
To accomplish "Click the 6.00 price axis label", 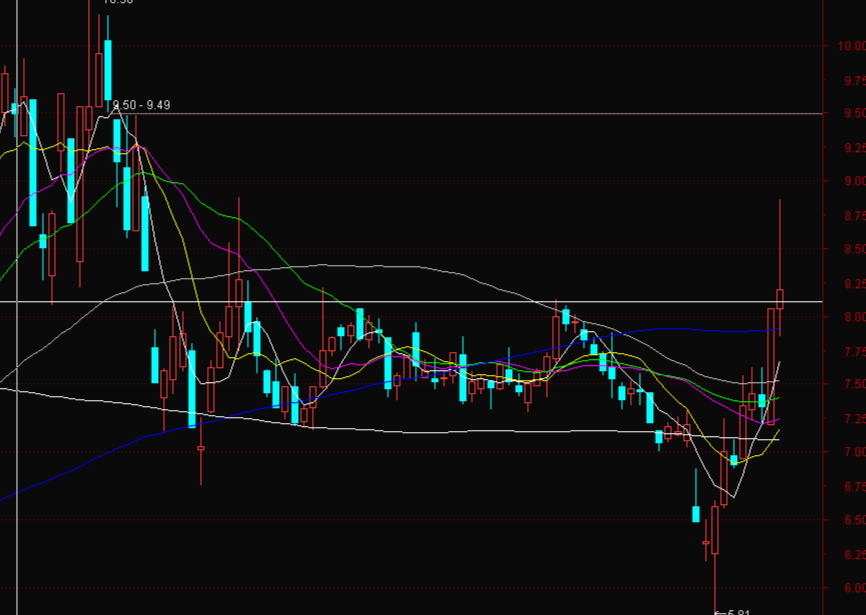I will point(854,588).
